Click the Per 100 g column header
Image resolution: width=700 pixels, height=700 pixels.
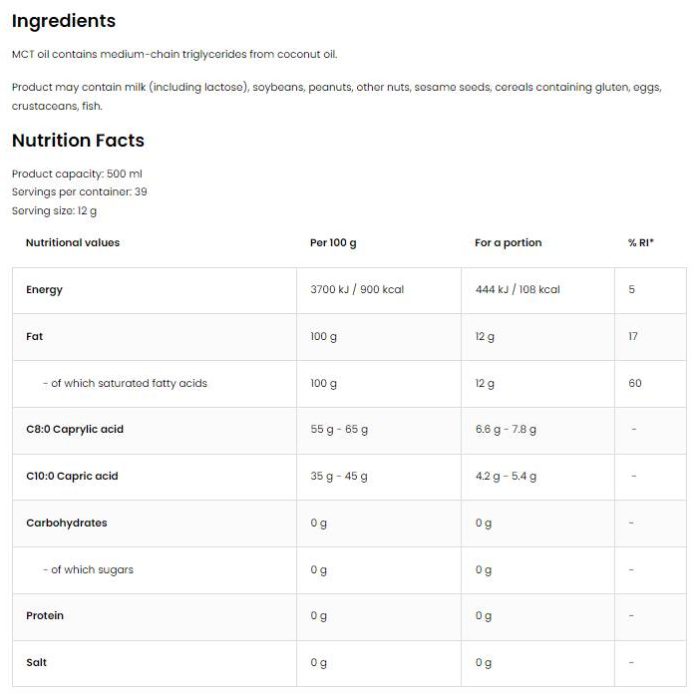[333, 243]
